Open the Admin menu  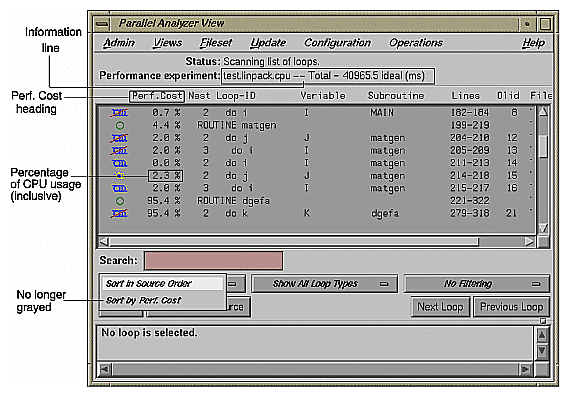click(119, 43)
